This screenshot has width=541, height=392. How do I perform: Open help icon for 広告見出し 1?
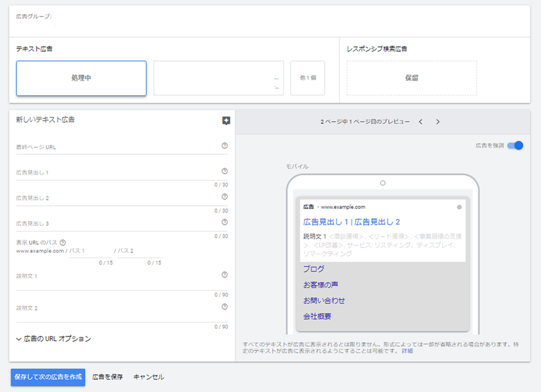pos(225,171)
